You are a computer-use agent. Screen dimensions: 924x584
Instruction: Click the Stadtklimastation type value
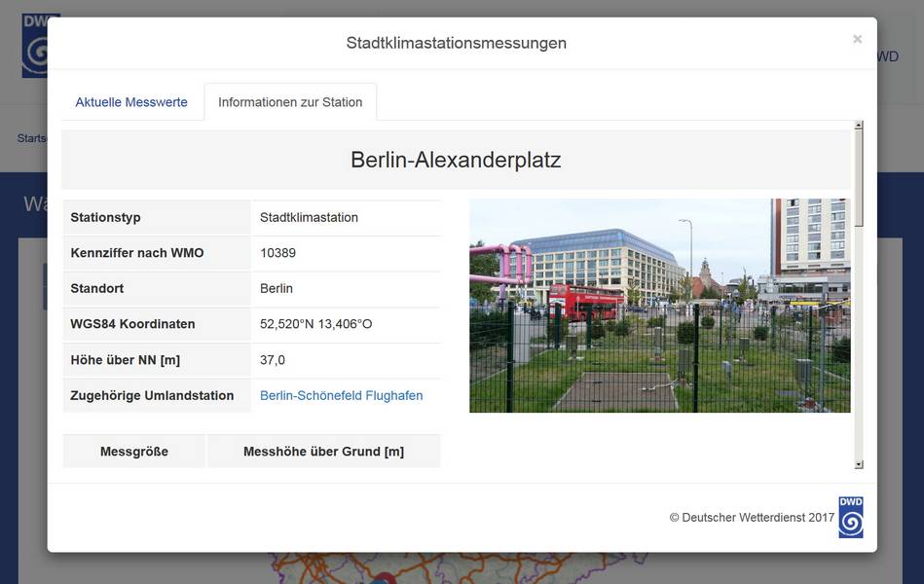click(309, 217)
